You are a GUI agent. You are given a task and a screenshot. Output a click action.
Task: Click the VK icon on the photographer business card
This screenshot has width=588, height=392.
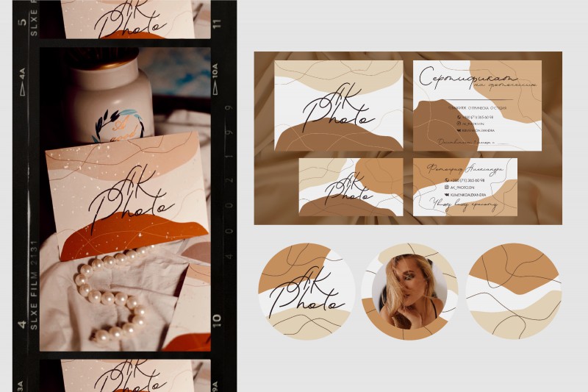pos(447,195)
